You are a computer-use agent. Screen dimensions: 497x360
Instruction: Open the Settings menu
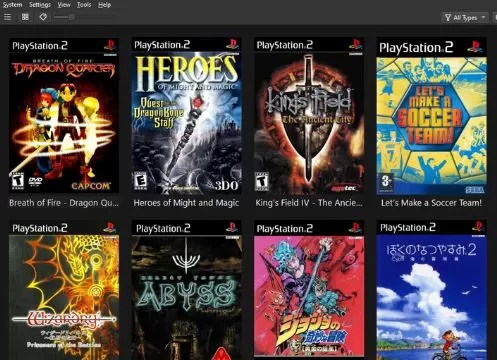(x=40, y=5)
